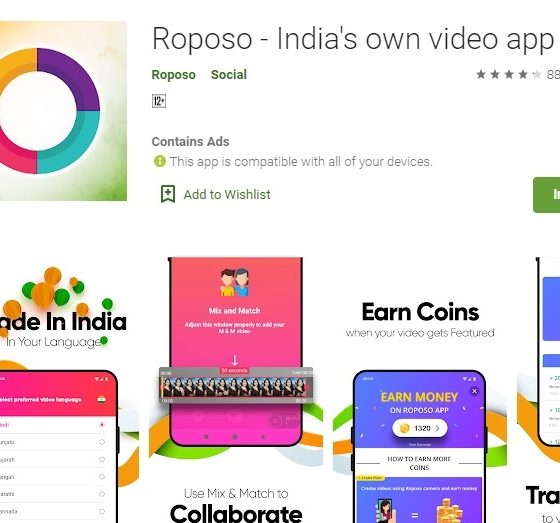
Task: Select the Hindi radio button
Action: 102,425
